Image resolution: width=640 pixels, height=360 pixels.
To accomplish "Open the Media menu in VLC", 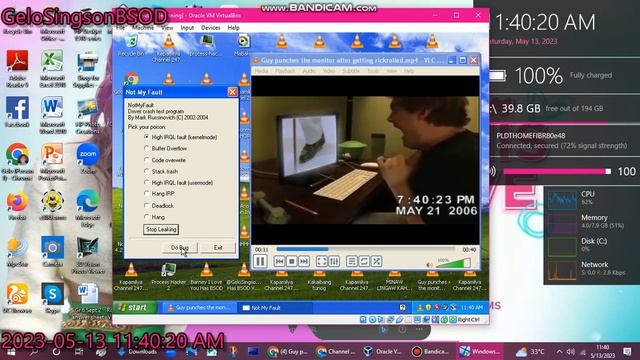I will coord(261,71).
